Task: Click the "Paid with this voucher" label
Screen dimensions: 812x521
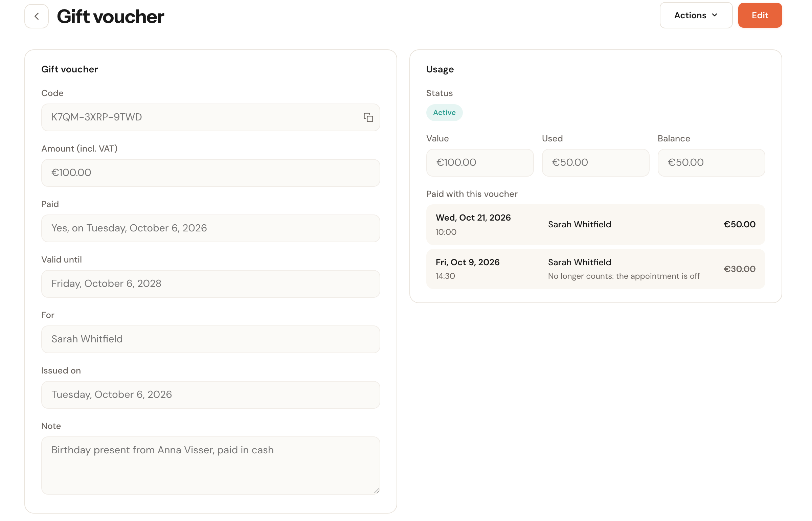Action: [472, 194]
